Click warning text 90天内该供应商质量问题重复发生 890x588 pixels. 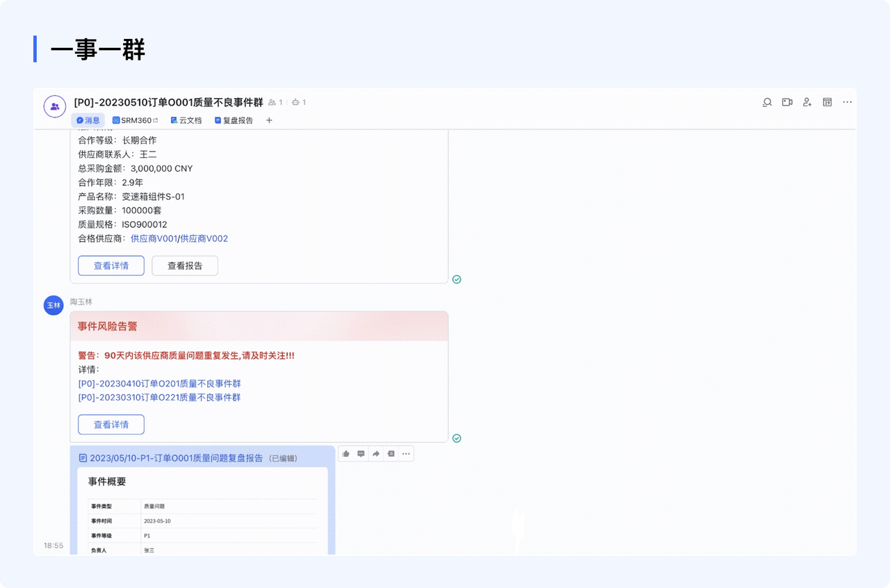click(172, 355)
